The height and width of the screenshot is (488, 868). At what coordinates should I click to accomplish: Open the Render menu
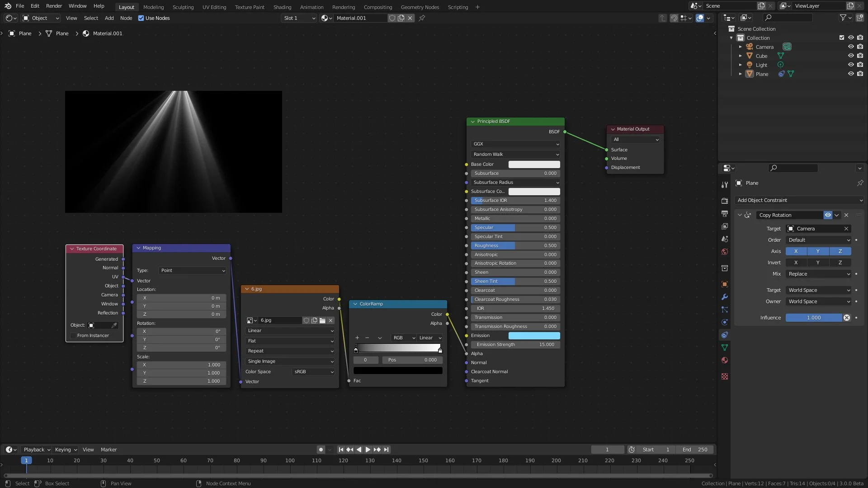point(54,6)
